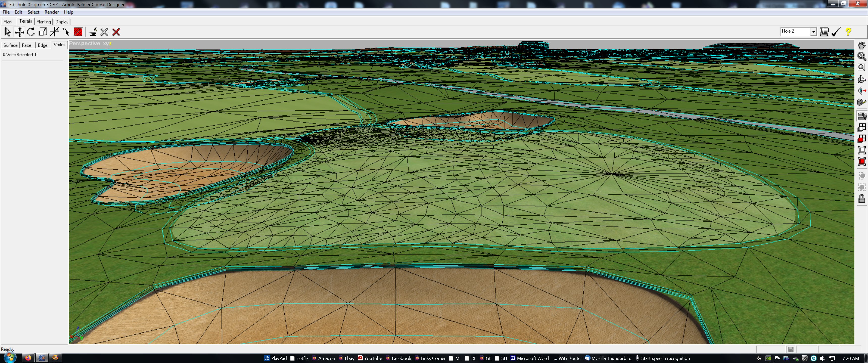Switch to four-viewport layout icon
The image size is (868, 363).
(862, 128)
